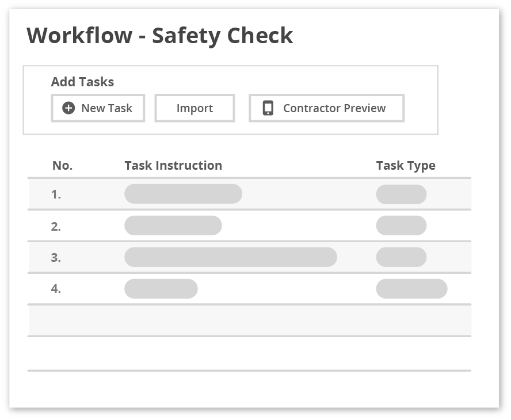
Task: Open the Import button
Action: point(195,108)
